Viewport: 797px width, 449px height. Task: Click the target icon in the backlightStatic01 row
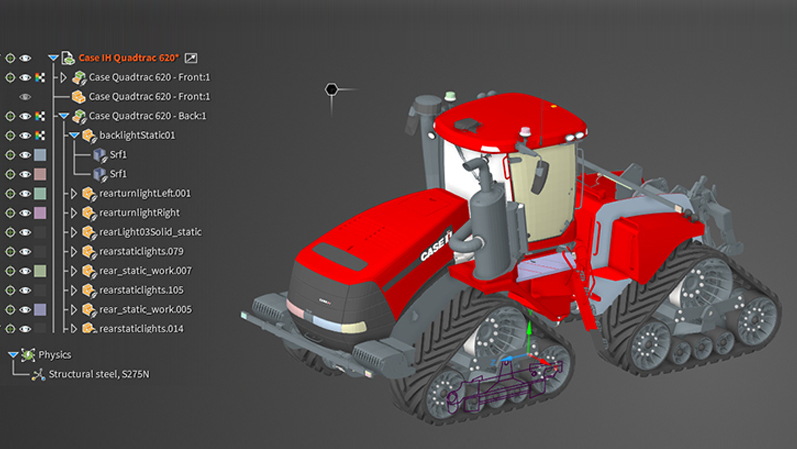10,135
